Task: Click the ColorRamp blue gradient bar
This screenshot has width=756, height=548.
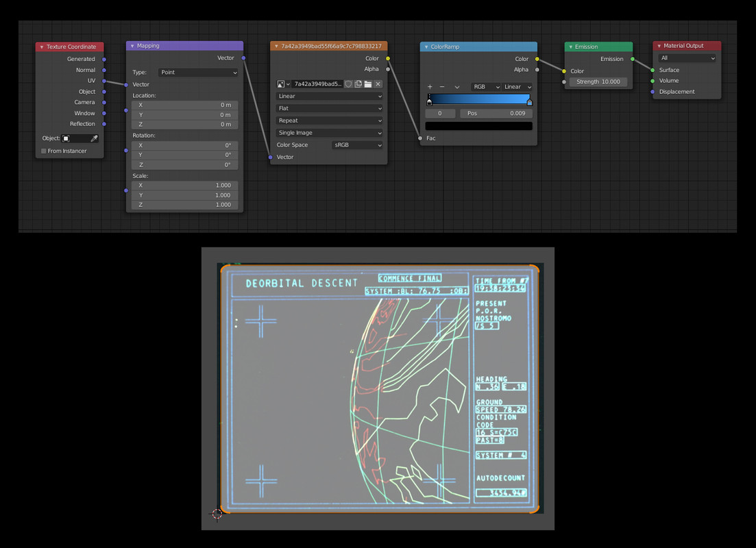Action: [x=479, y=99]
